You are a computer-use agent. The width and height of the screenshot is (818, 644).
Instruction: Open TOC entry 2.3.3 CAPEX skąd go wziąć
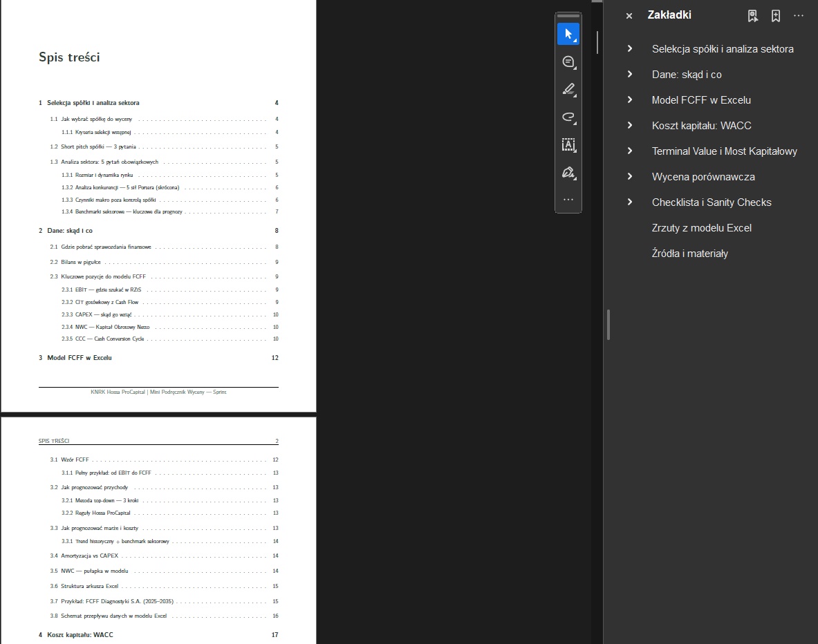[169, 314]
